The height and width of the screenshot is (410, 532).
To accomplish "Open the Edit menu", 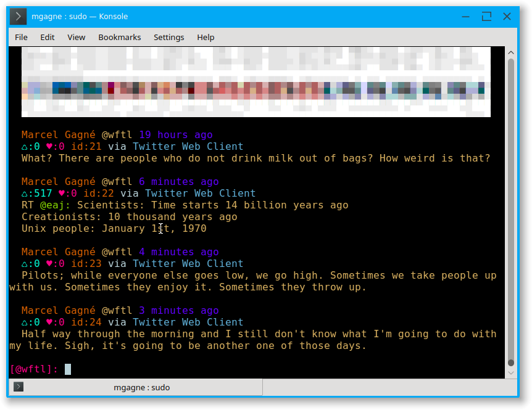I will [47, 37].
